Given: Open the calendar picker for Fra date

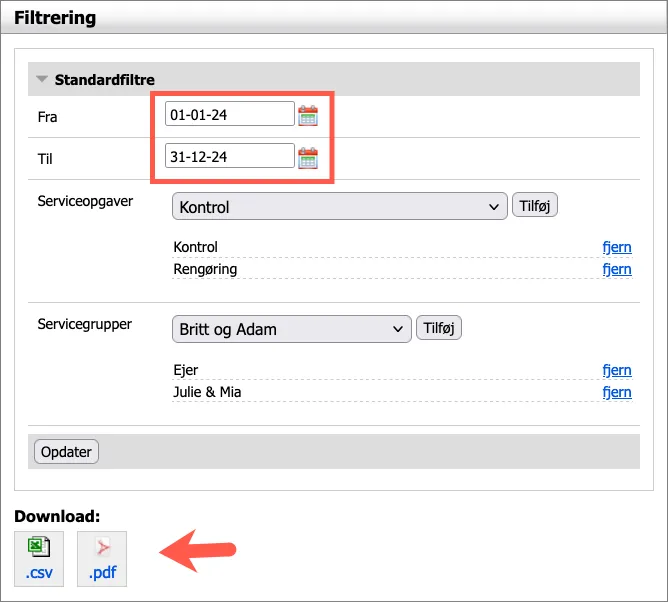Looking at the screenshot, I should click(308, 115).
